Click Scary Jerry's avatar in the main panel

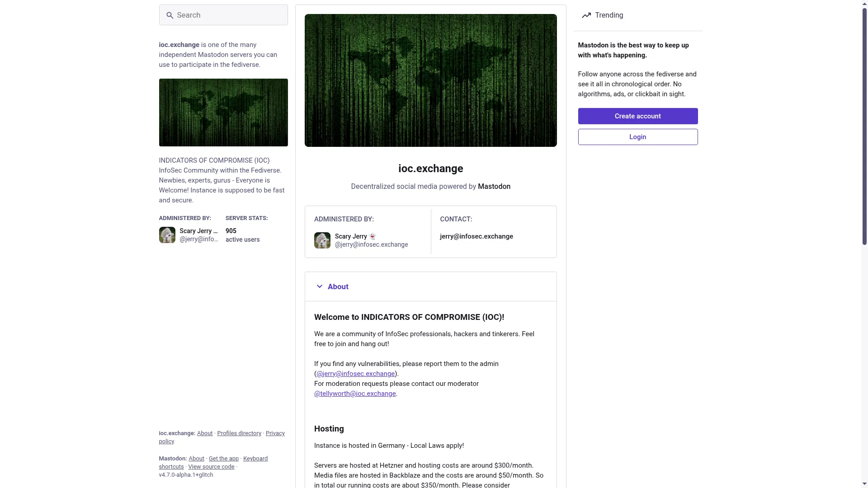click(322, 240)
